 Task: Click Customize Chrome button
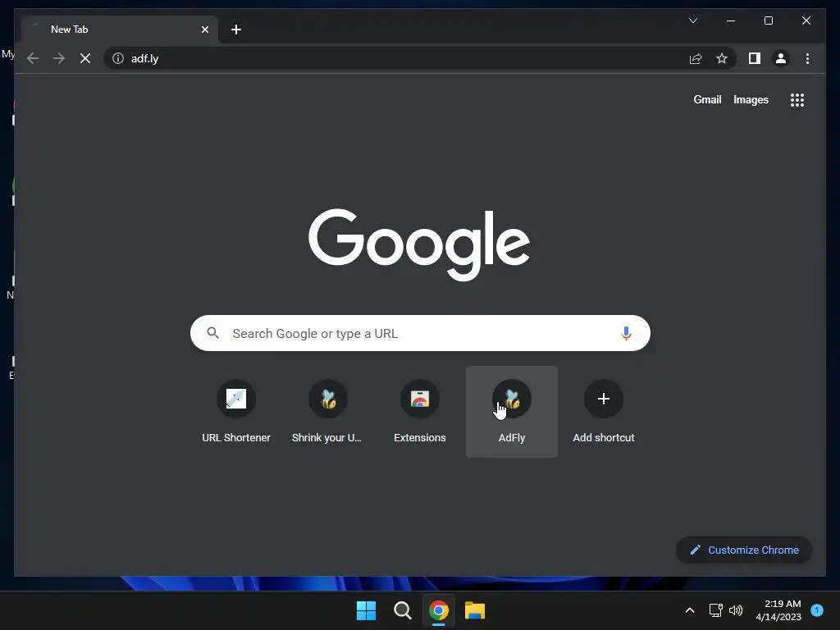click(x=744, y=550)
